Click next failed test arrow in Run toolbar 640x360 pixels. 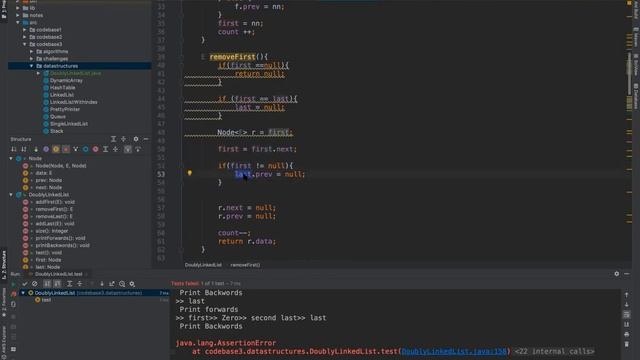click(x=102, y=284)
